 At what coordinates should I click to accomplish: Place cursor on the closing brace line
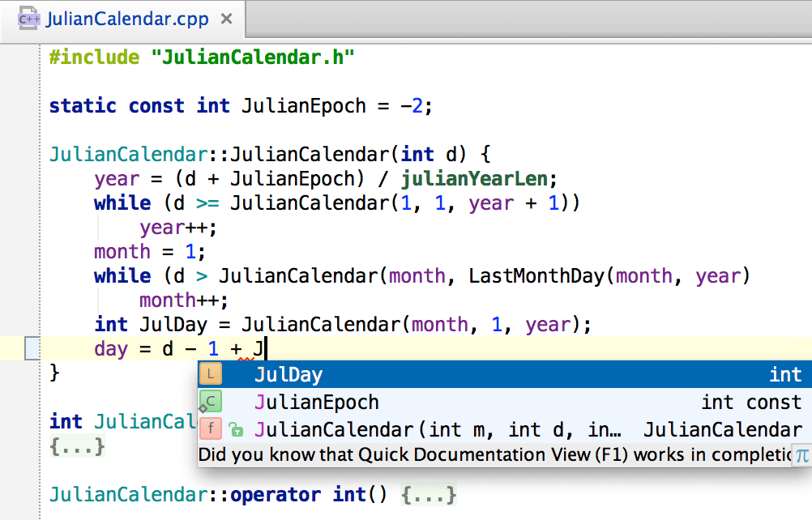(54, 373)
